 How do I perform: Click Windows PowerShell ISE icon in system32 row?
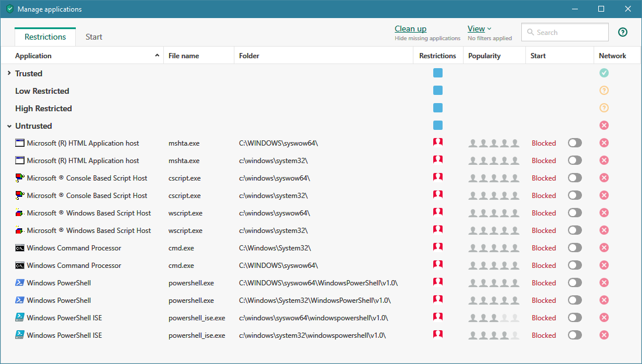20,335
